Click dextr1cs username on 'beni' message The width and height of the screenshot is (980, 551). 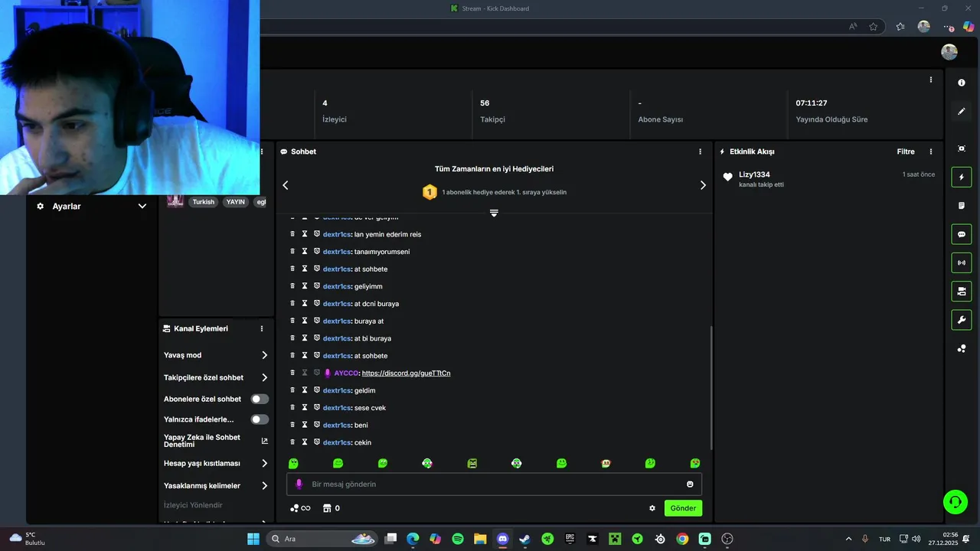[x=337, y=425]
